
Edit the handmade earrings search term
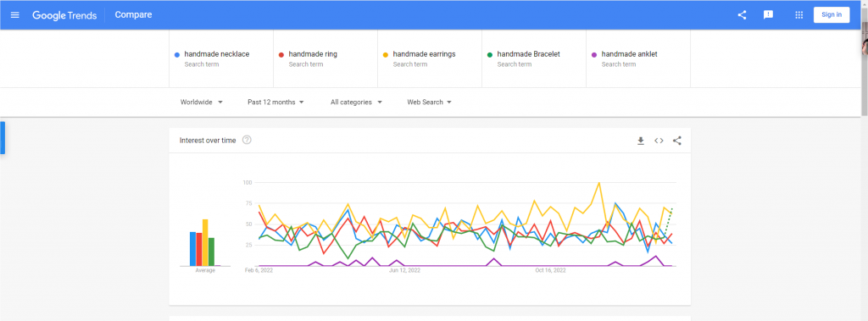click(430, 58)
